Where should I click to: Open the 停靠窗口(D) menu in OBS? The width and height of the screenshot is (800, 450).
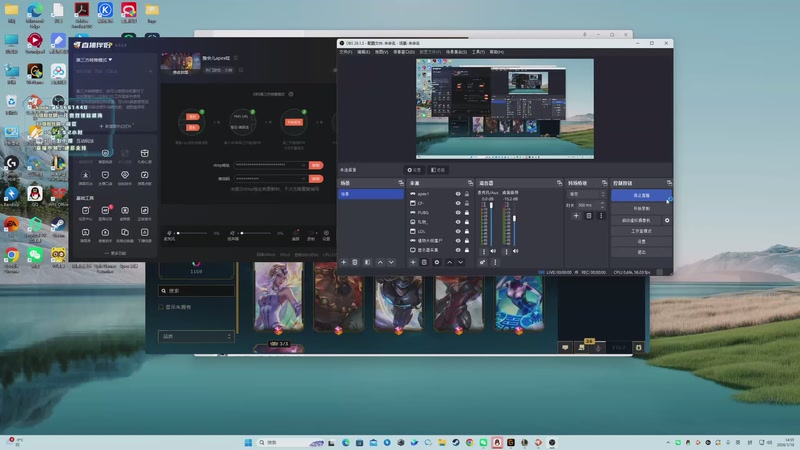404,52
